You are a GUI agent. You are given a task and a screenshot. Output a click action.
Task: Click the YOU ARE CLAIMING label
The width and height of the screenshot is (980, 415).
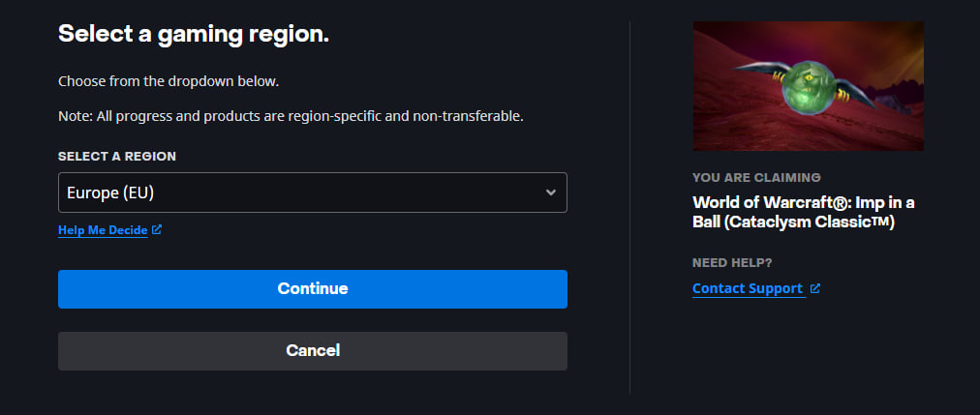point(756,178)
